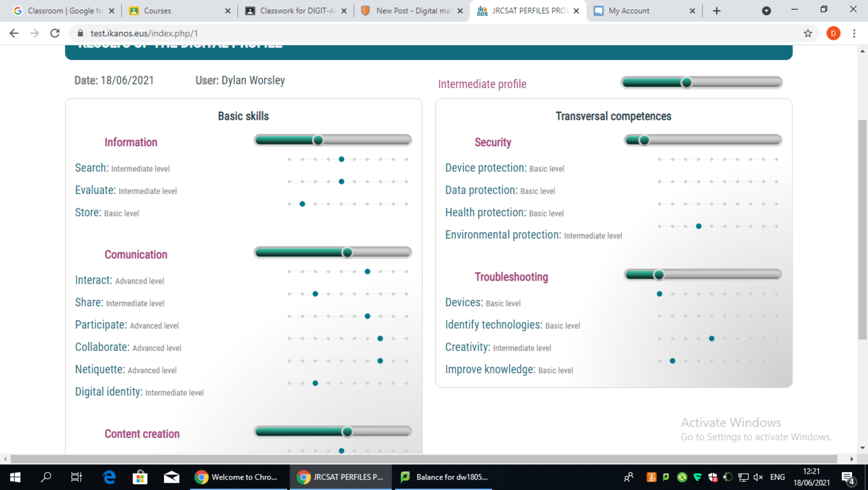Image resolution: width=868 pixels, height=490 pixels.
Task: Click the notification center icon
Action: tap(848, 477)
